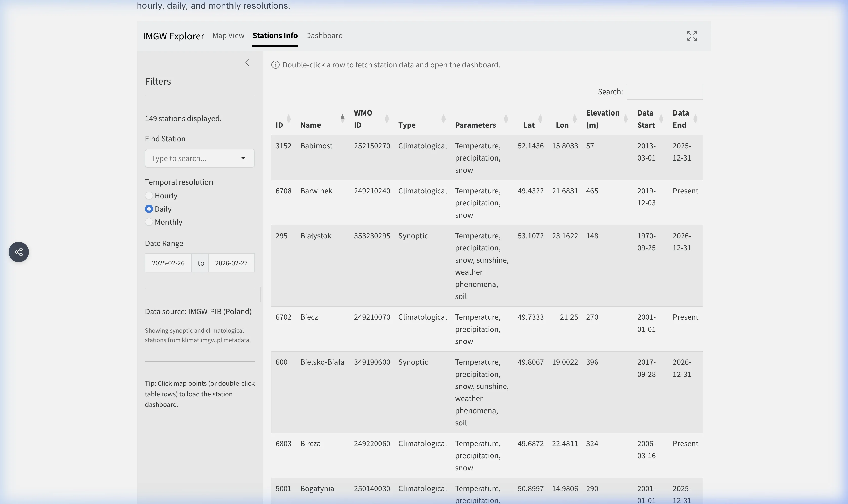Select Hourly temporal resolution
The image size is (848, 504).
click(149, 196)
